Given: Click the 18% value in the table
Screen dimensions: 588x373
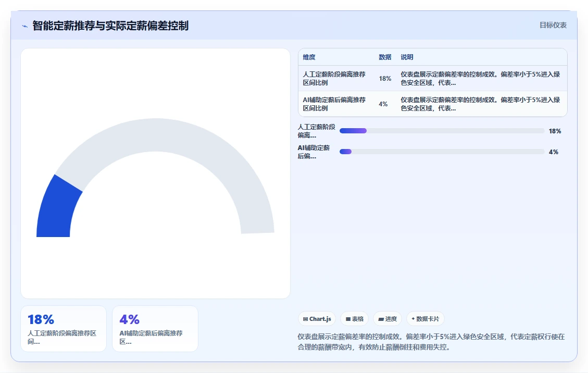Looking at the screenshot, I should click(385, 79).
